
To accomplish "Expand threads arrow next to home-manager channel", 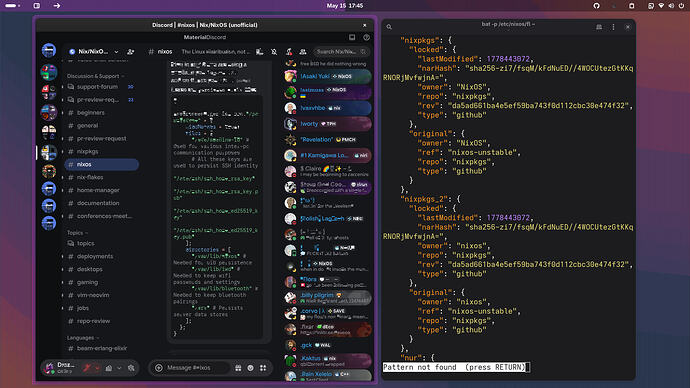I will 62,190.
